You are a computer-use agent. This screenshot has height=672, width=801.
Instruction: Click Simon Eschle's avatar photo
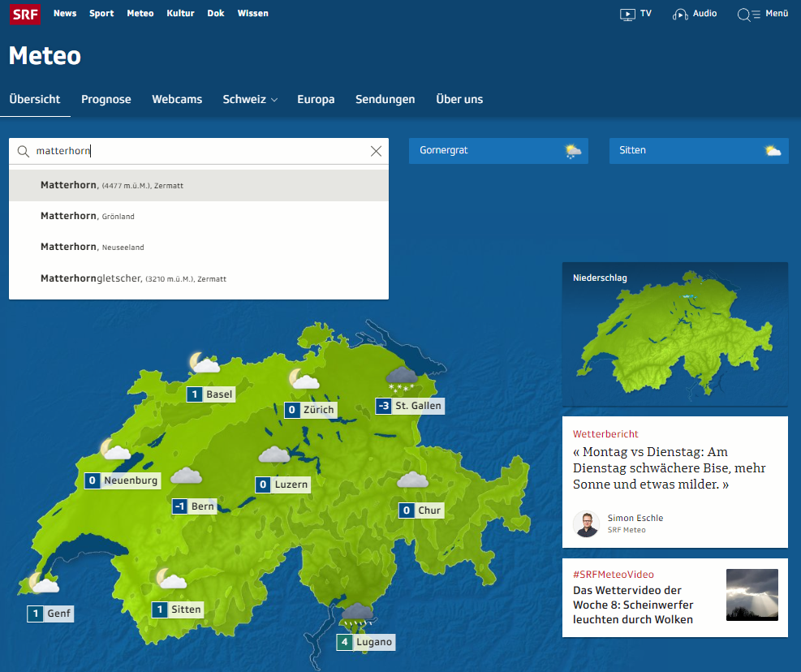click(586, 523)
